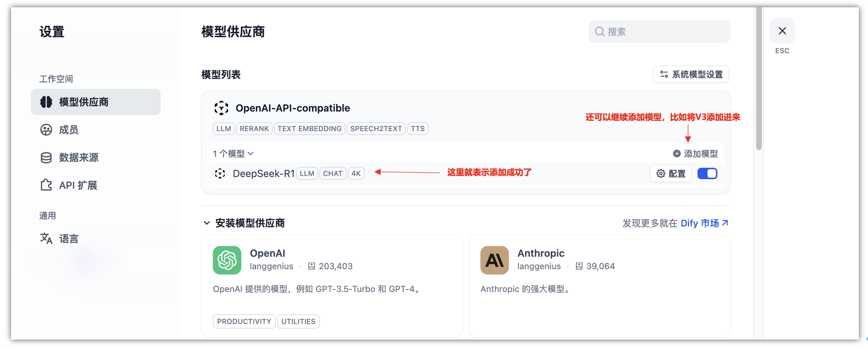Follow the Dify 市场 link

(x=704, y=223)
